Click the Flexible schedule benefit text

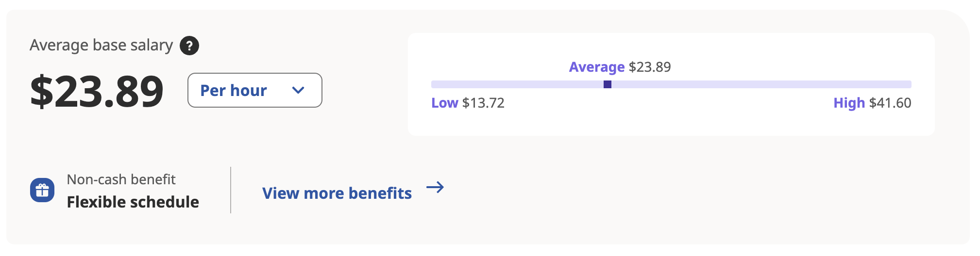[133, 202]
